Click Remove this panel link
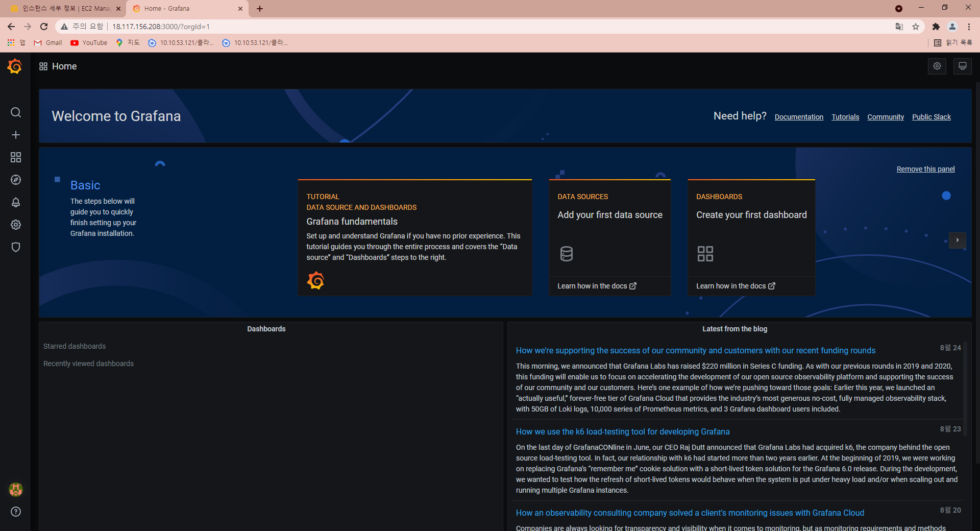Viewport: 980px width, 531px height. 925,169
